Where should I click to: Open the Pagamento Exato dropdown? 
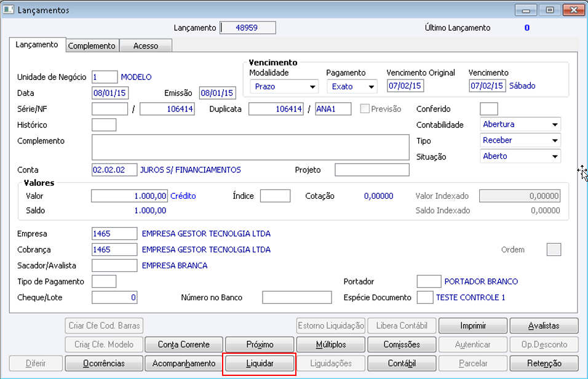coord(352,86)
